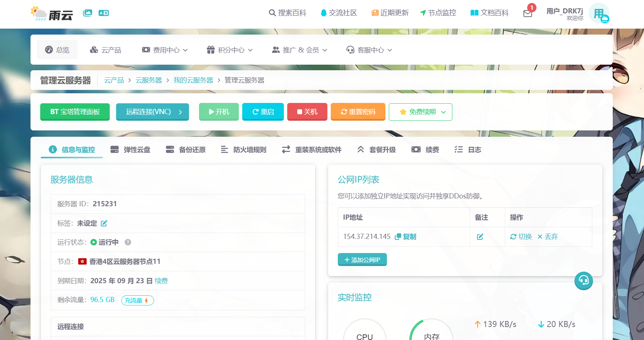Expand the 费用中心 dropdown
This screenshot has width=644, height=340.
(165, 50)
